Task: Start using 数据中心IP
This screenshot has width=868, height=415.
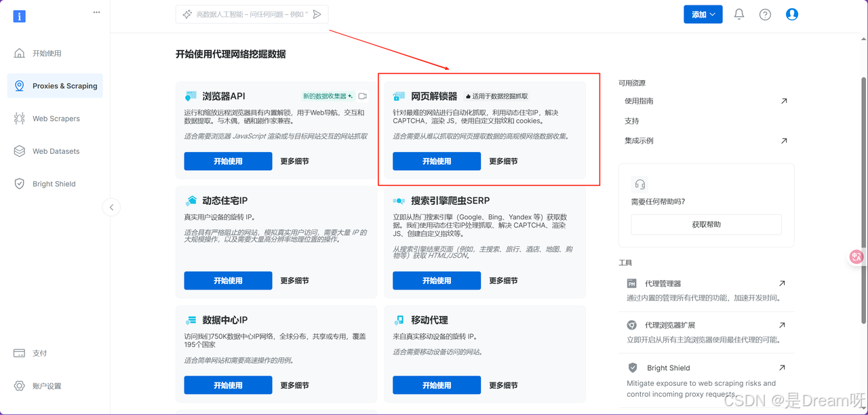Action: [228, 385]
